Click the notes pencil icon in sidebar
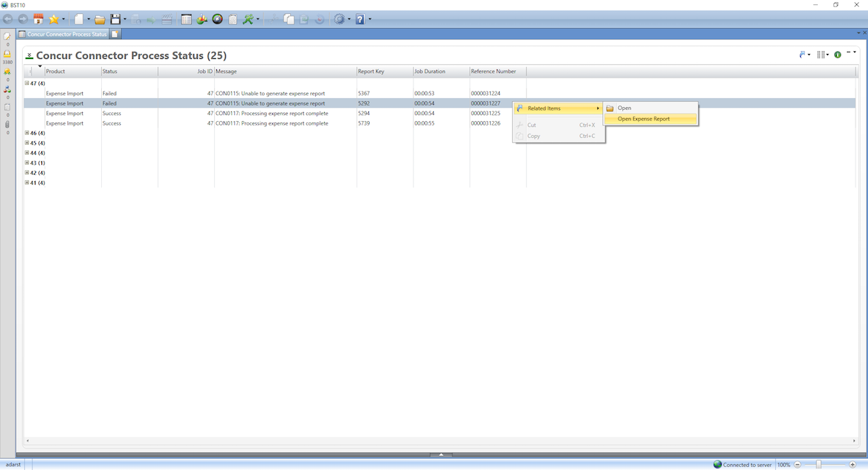This screenshot has height=470, width=868. (x=7, y=37)
